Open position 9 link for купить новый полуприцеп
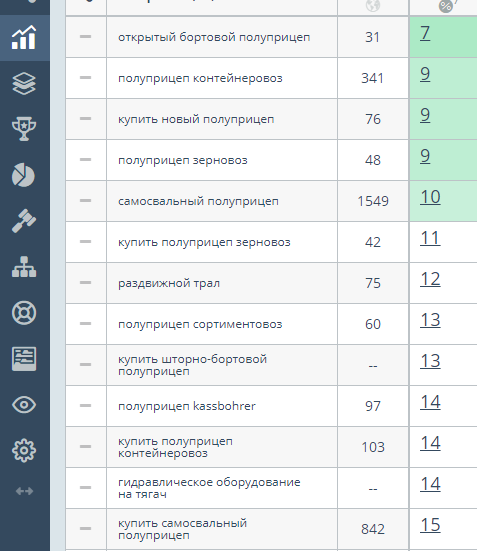The width and height of the screenshot is (477, 551). click(425, 115)
